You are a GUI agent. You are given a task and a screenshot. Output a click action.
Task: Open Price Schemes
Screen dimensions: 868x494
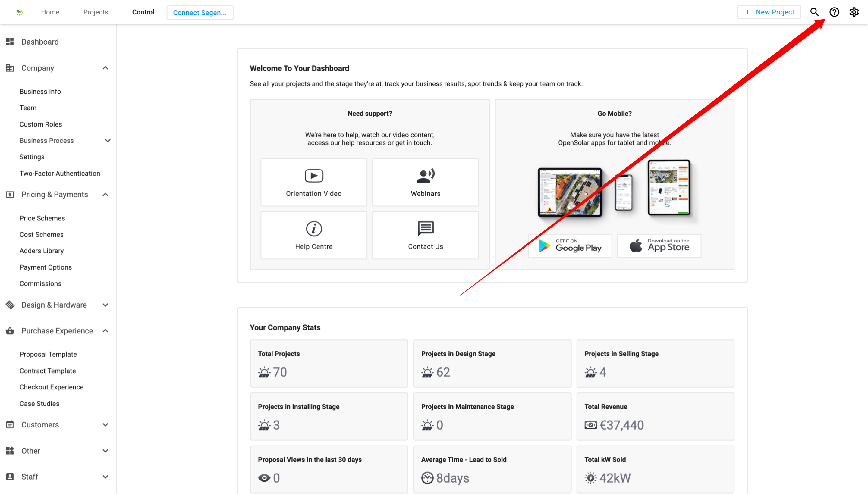coord(42,218)
